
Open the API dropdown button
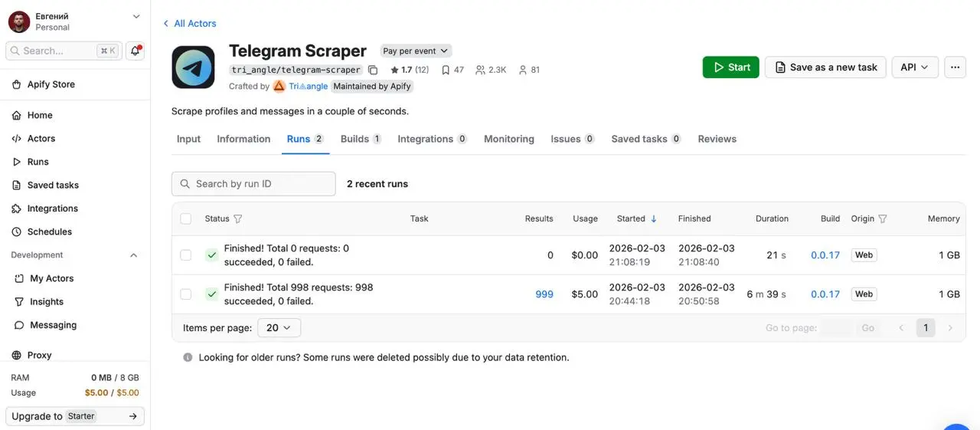(915, 67)
